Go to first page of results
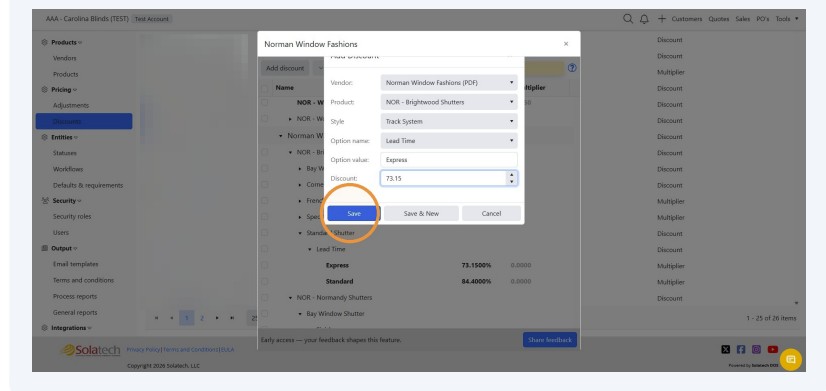This screenshot has height=391, width=826. (x=156, y=318)
